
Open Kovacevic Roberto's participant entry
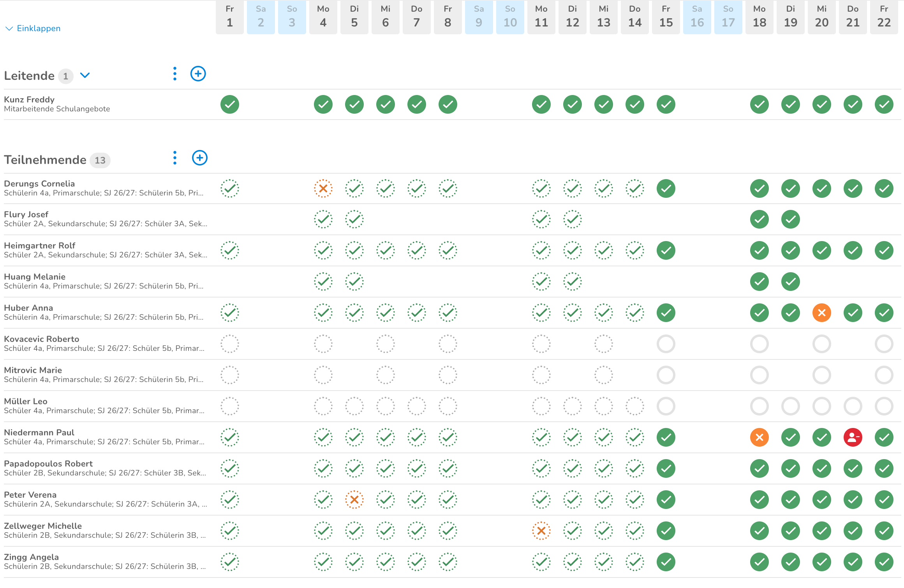point(42,339)
